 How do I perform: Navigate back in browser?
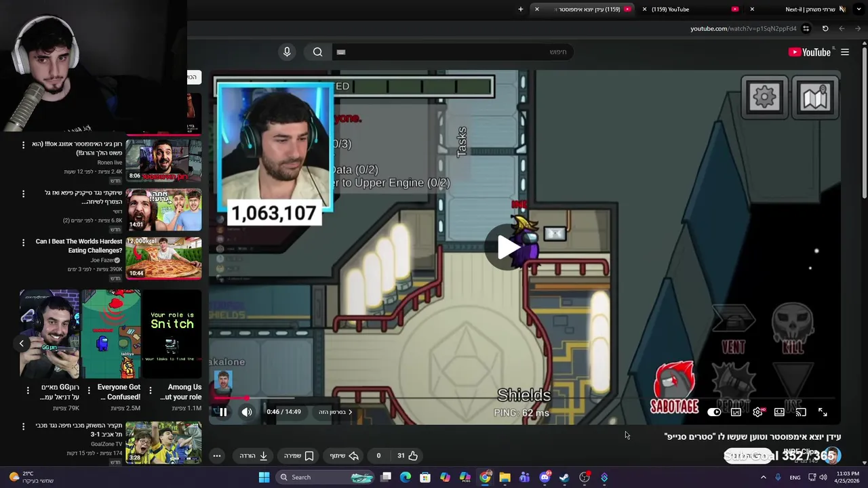(x=859, y=28)
